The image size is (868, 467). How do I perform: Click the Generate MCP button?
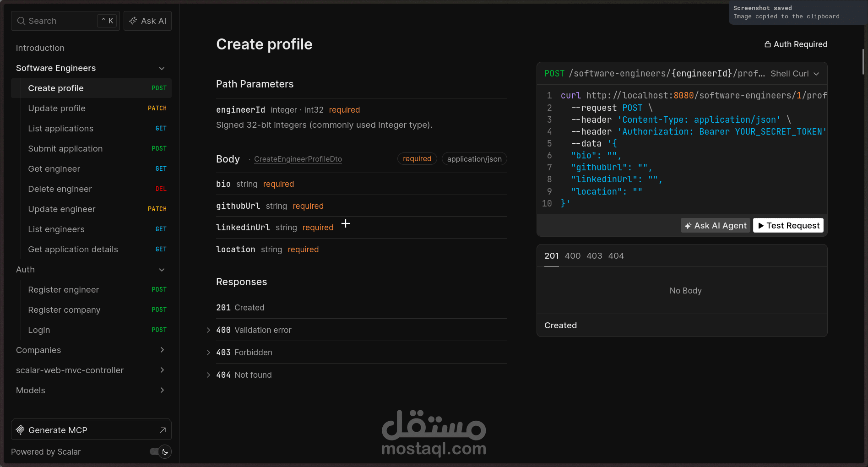[x=92, y=430]
